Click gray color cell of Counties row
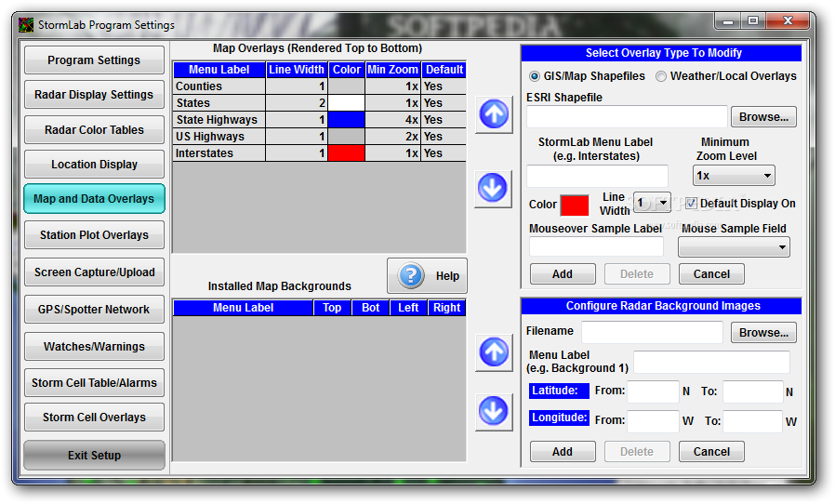This screenshot has width=835, height=504. 346,86
